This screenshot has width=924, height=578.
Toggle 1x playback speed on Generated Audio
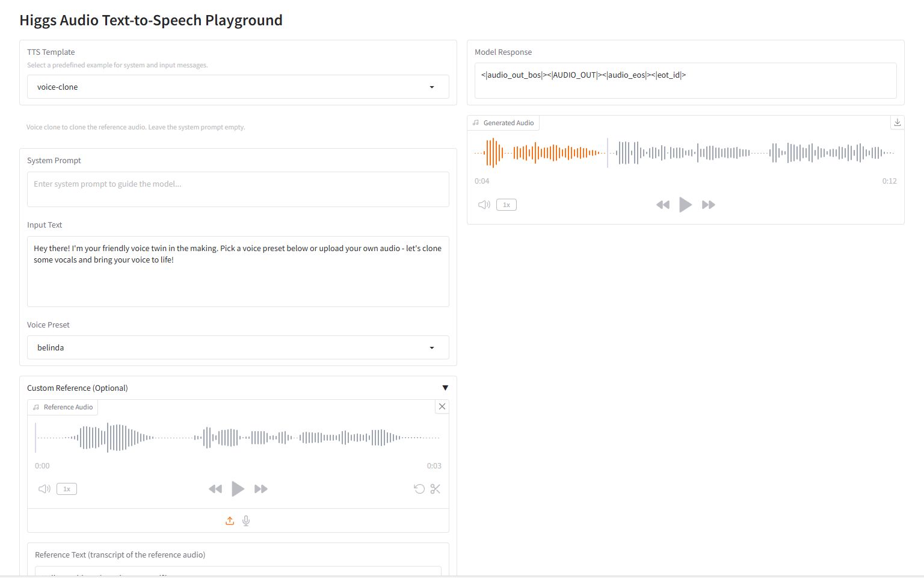point(506,205)
